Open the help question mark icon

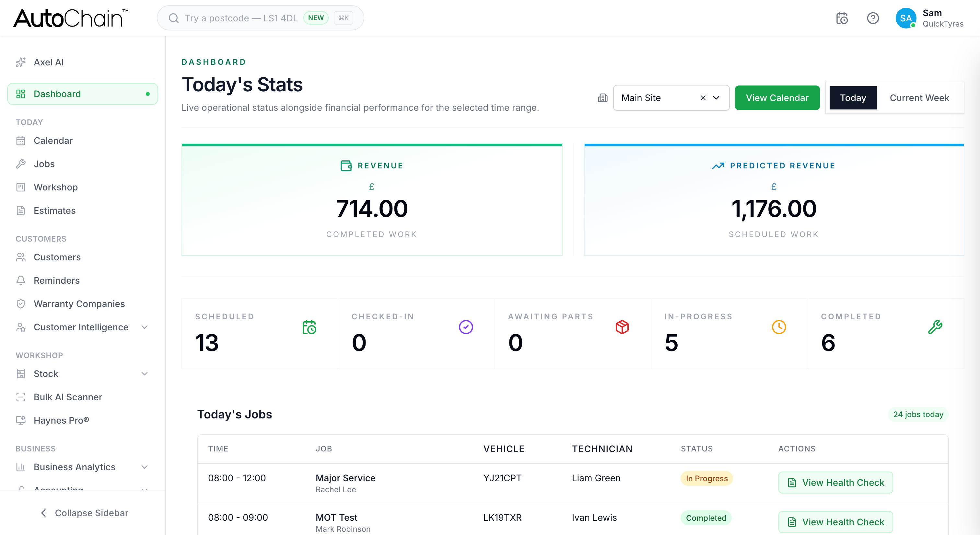pos(873,18)
